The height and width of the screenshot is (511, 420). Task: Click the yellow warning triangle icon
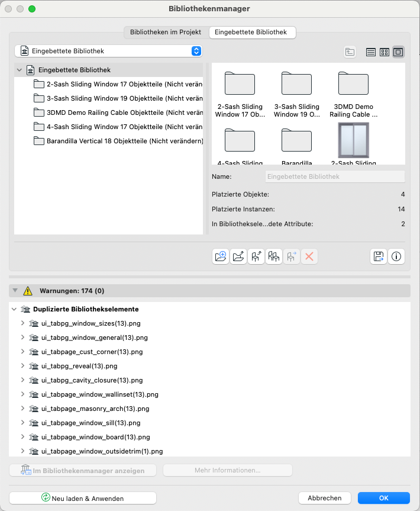(x=28, y=291)
